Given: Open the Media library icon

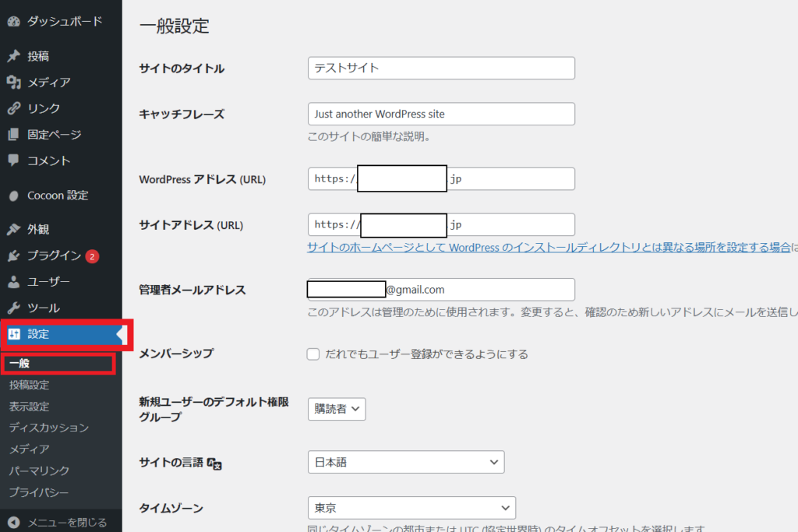Looking at the screenshot, I should pos(13,83).
